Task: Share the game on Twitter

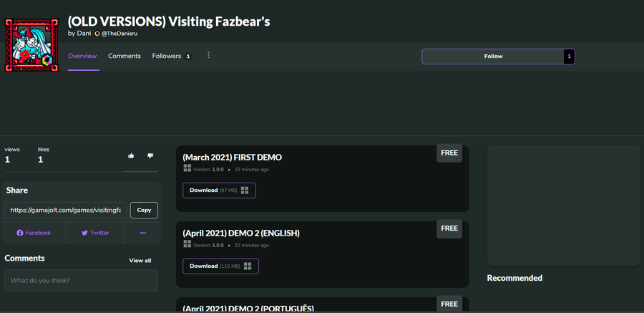Action: click(94, 233)
